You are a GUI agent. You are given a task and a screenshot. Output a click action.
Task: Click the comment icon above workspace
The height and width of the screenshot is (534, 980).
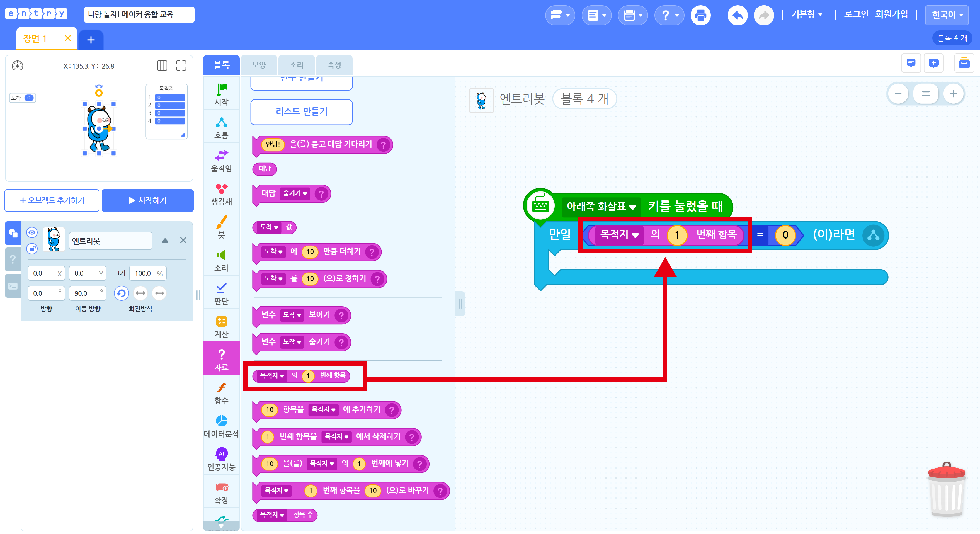911,63
